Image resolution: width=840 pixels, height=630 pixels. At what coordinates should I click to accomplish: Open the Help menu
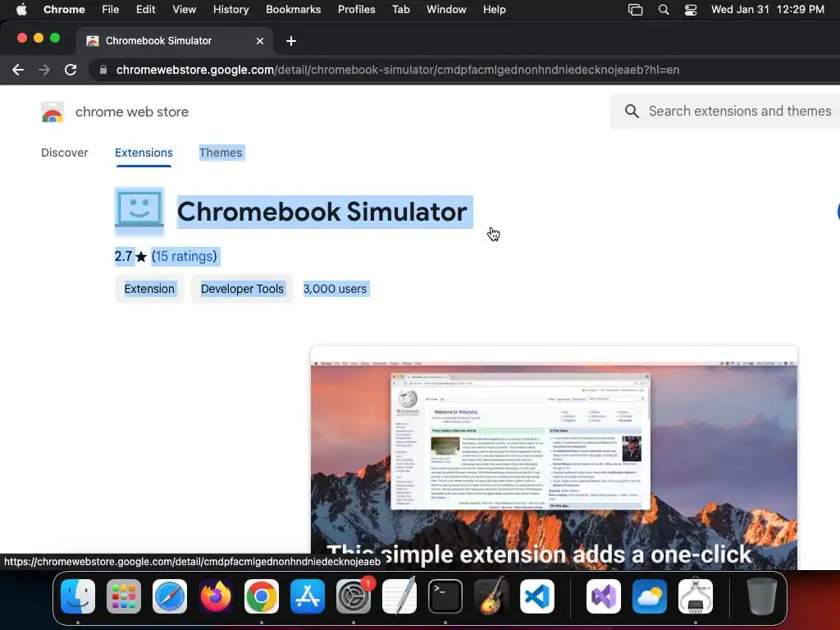click(494, 10)
